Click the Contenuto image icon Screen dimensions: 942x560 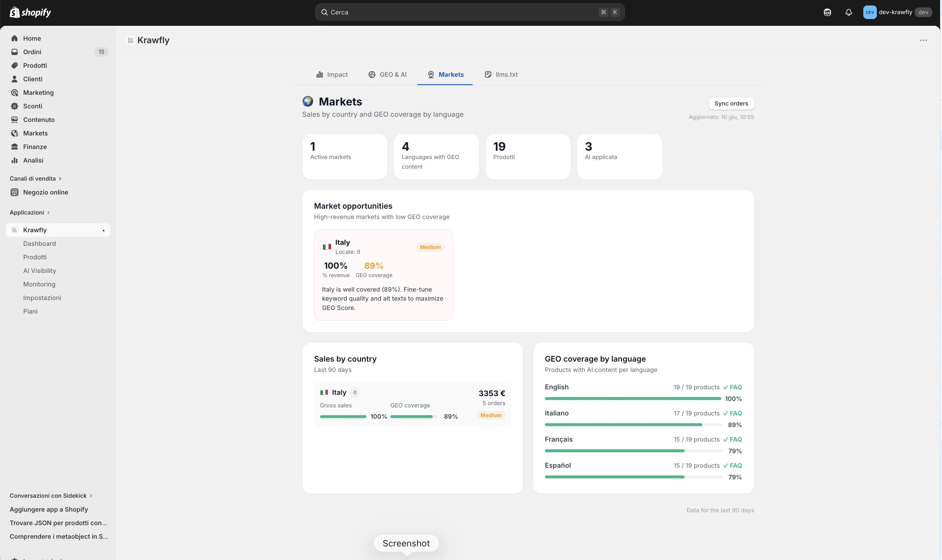[x=14, y=120]
